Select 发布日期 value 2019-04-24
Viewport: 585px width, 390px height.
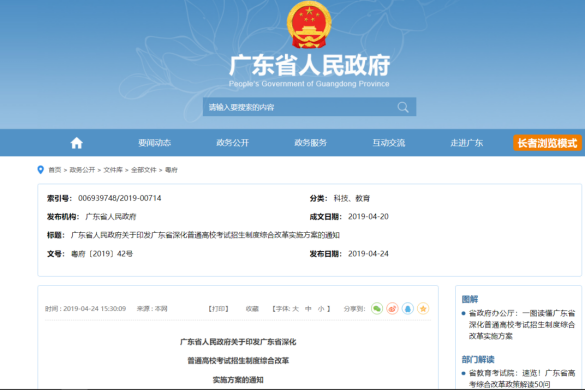click(368, 254)
